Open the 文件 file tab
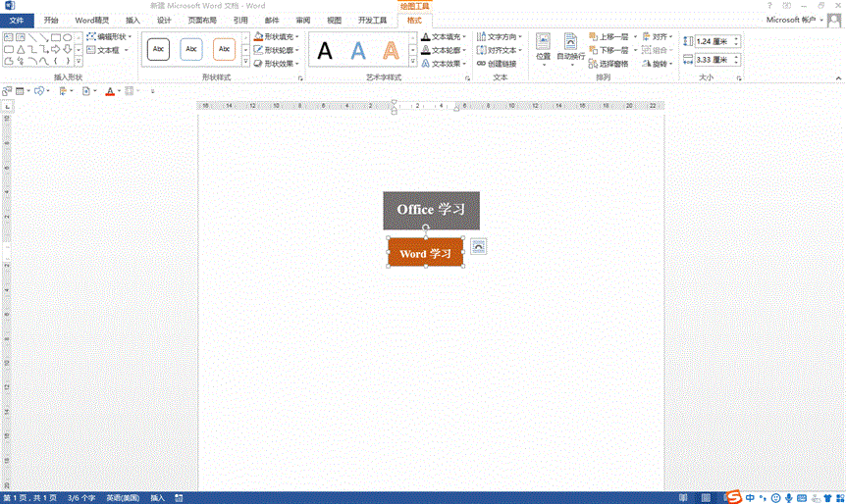The image size is (846, 504). click(17, 20)
